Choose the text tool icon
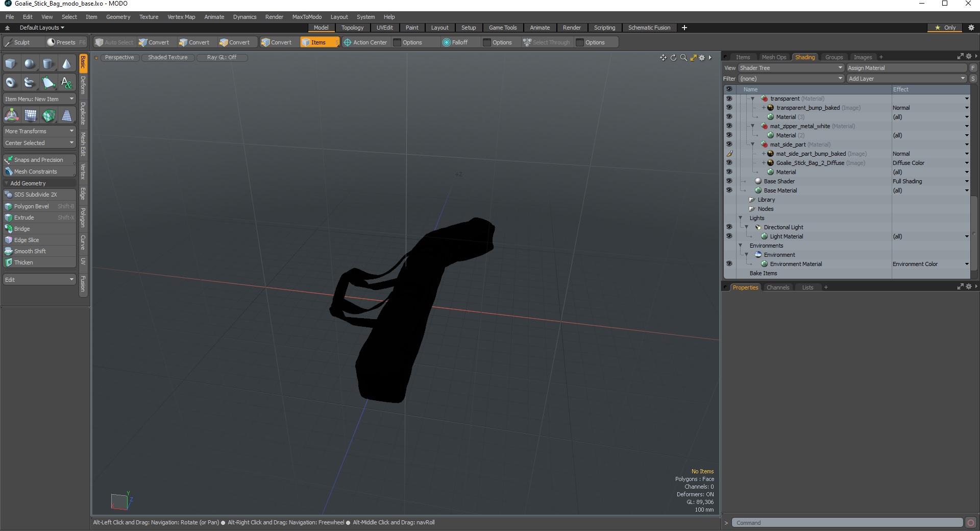 coord(67,82)
